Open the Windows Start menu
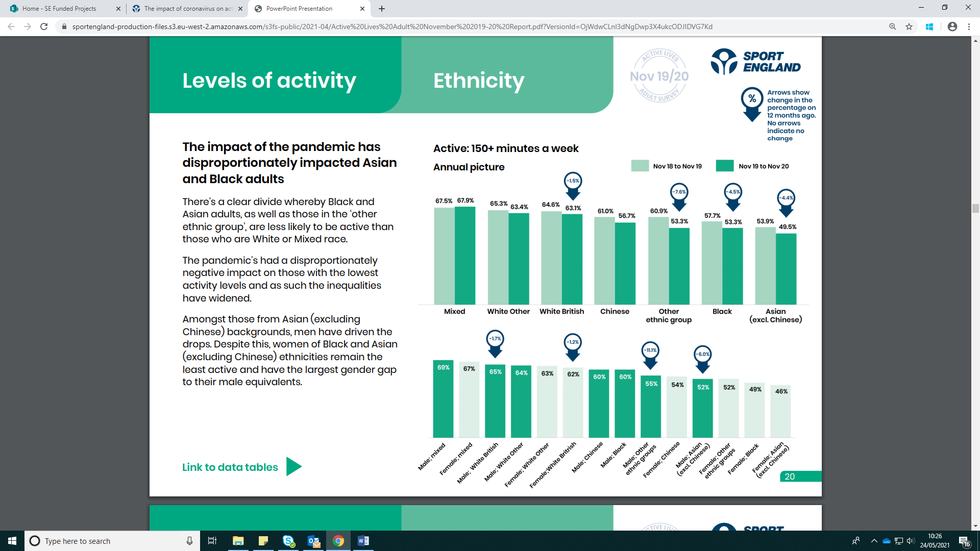This screenshot has height=551, width=980. point(12,541)
